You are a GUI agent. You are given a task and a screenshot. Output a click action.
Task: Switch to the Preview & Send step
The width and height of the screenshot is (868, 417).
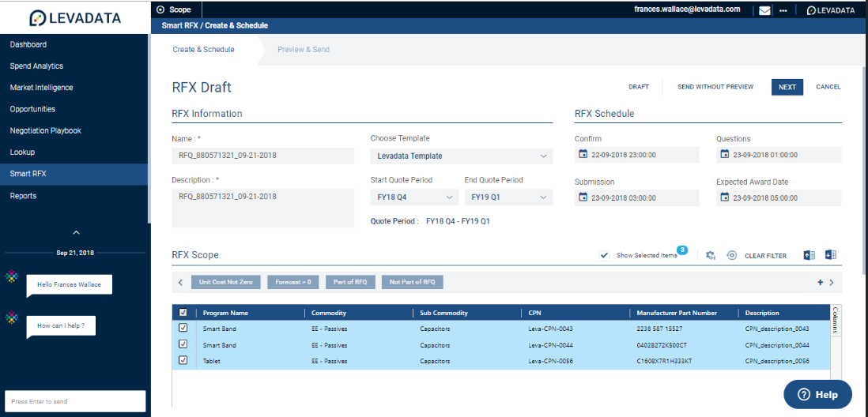click(x=304, y=49)
